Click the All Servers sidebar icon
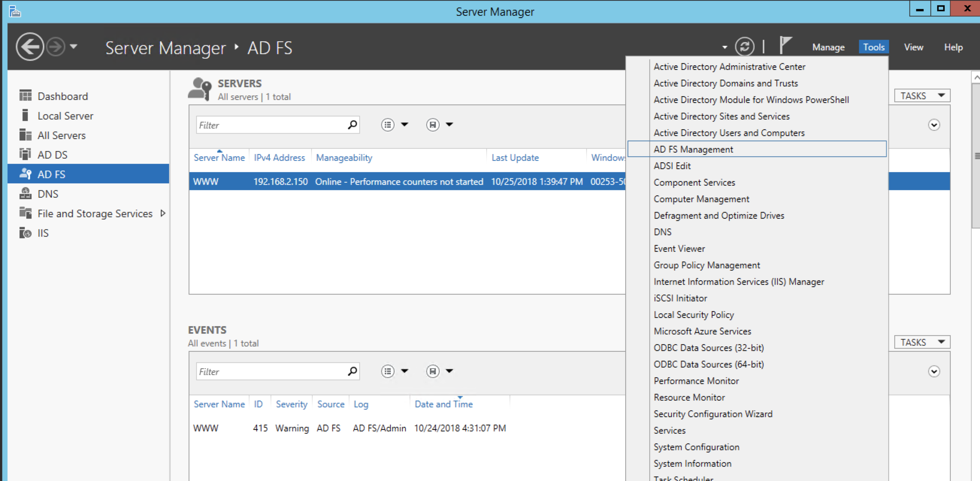 coord(26,135)
